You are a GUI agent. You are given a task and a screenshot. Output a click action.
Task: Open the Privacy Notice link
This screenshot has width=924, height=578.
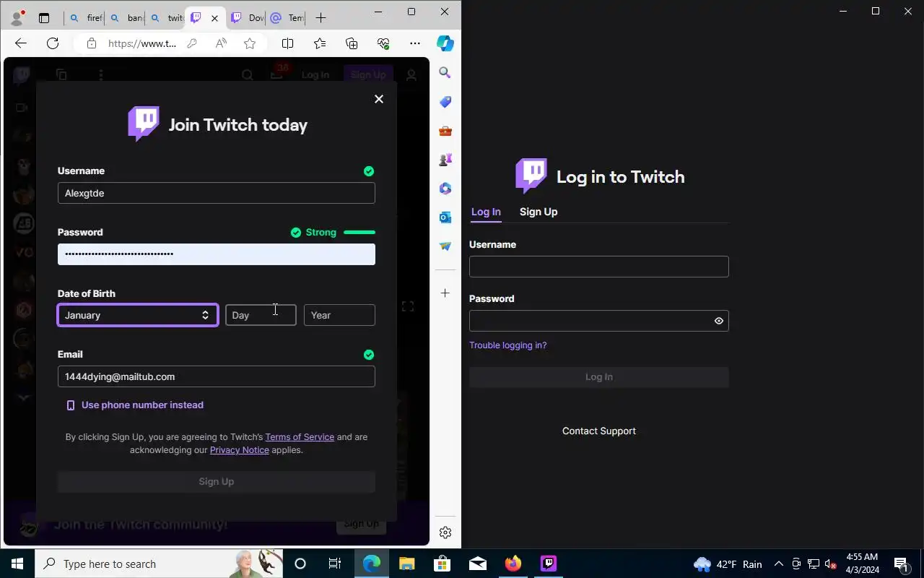(x=240, y=450)
